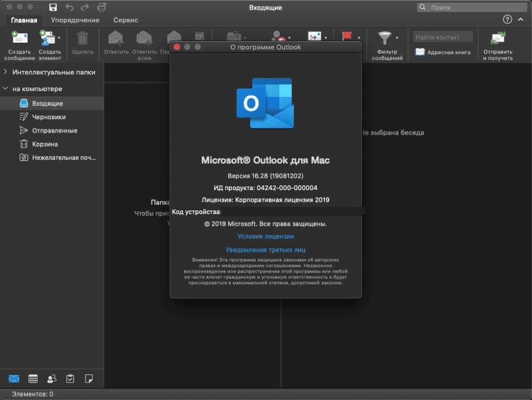The image size is (532, 400).
Task: Click in the Найти контакт field
Action: click(x=443, y=37)
